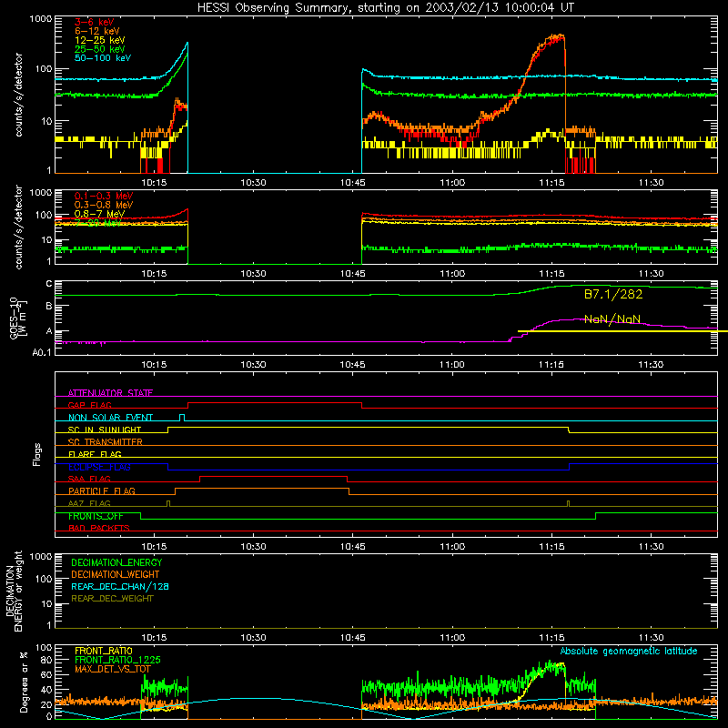Click the Flags axis title
The height and width of the screenshot is (728, 728).
37,454
